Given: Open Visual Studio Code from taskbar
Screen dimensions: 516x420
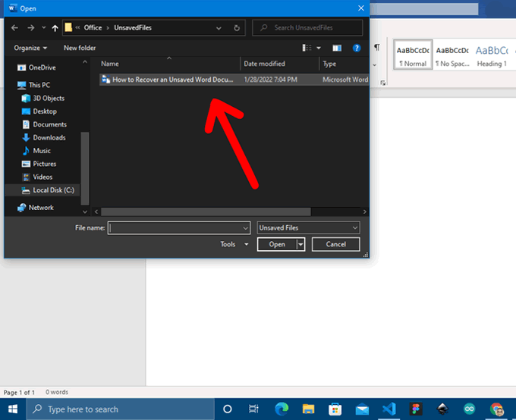Looking at the screenshot, I should pos(389,409).
